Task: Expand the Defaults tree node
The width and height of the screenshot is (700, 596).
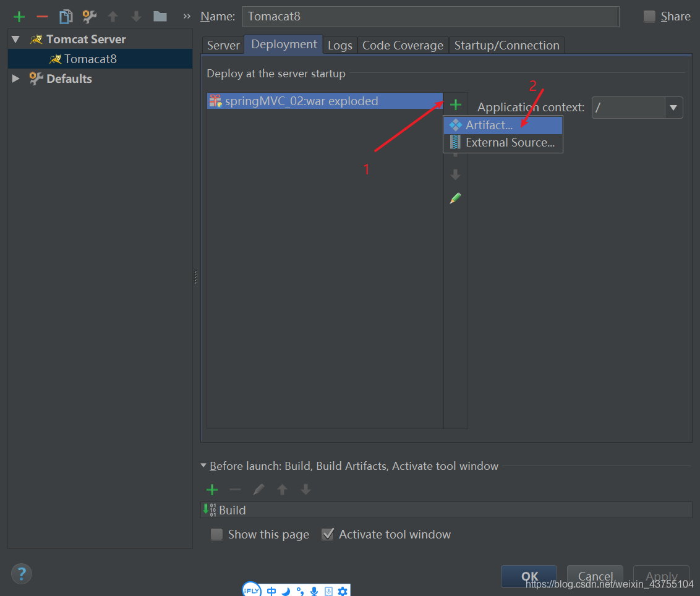Action: (x=15, y=79)
